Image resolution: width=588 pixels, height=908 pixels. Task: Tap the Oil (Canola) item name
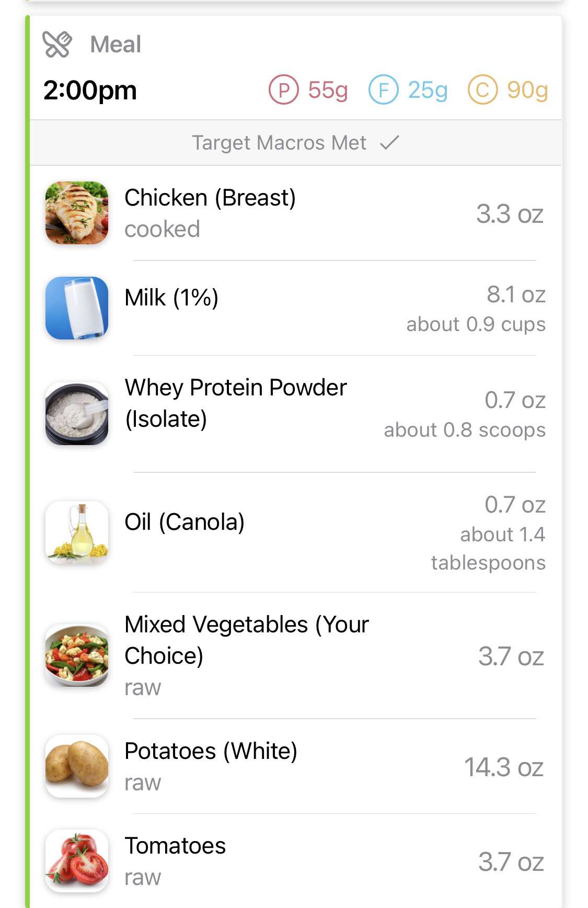click(x=185, y=522)
